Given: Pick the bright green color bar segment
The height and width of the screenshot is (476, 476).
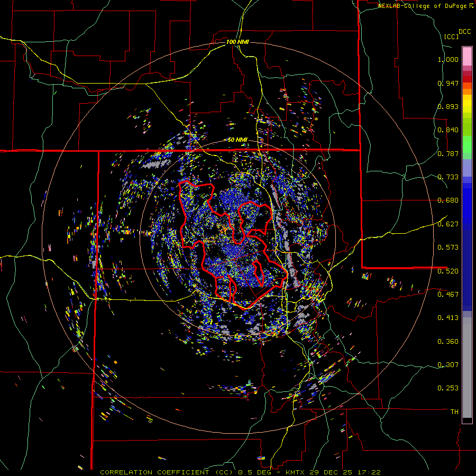Looking at the screenshot, I should [x=467, y=144].
